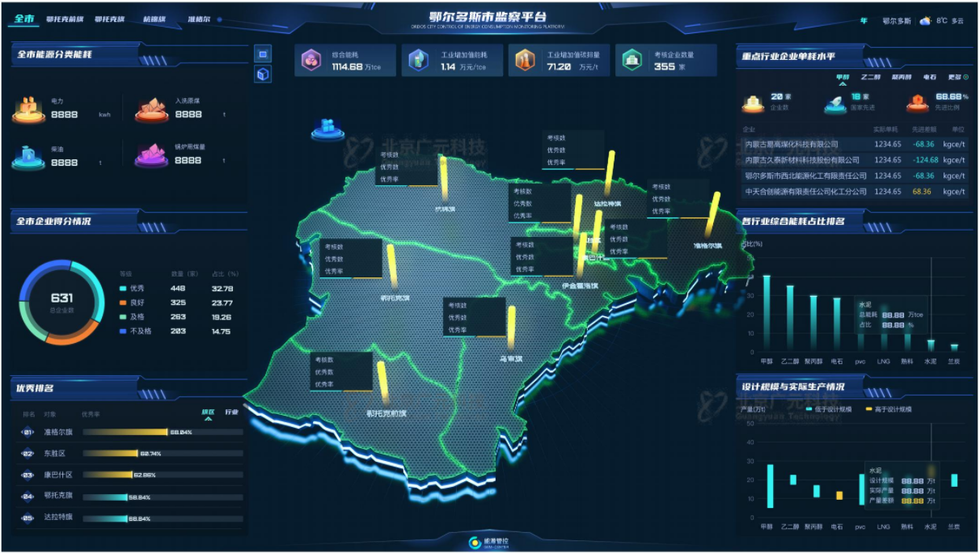
Task: Click the 综合能耗 purple hexagon icon
Action: click(x=311, y=61)
